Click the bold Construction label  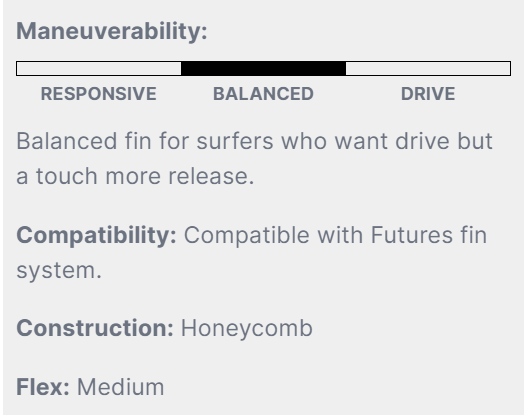95,328
